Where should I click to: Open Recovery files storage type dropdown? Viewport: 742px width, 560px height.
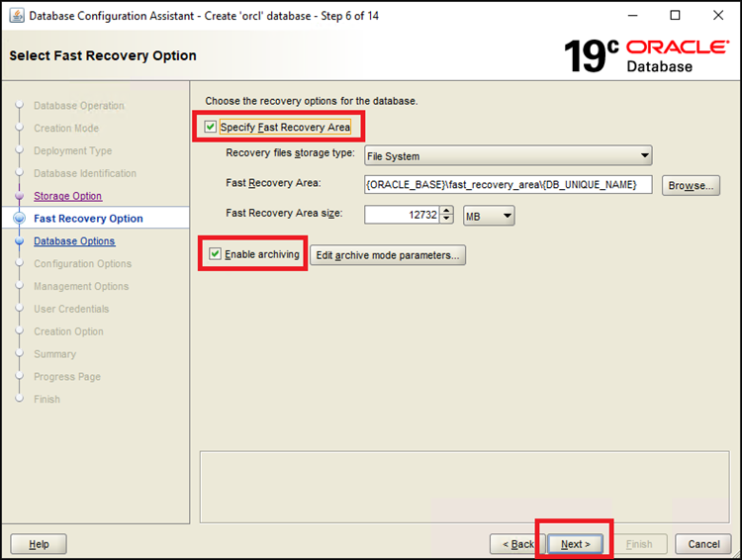(509, 155)
